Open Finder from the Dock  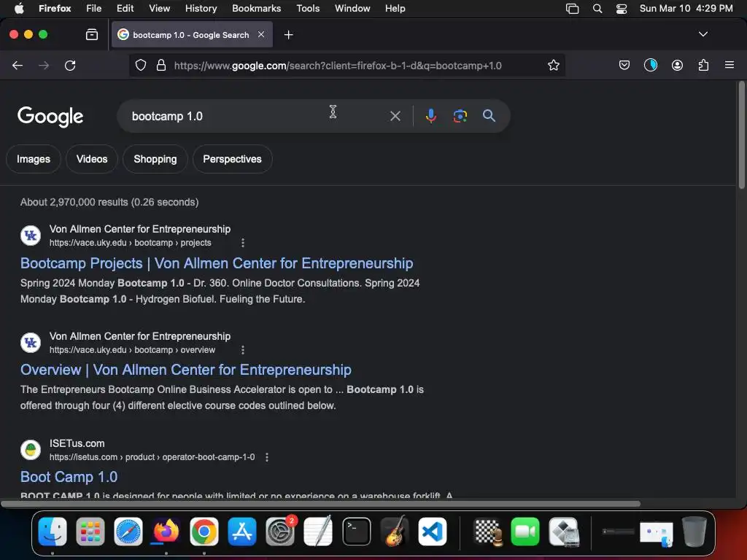click(53, 531)
